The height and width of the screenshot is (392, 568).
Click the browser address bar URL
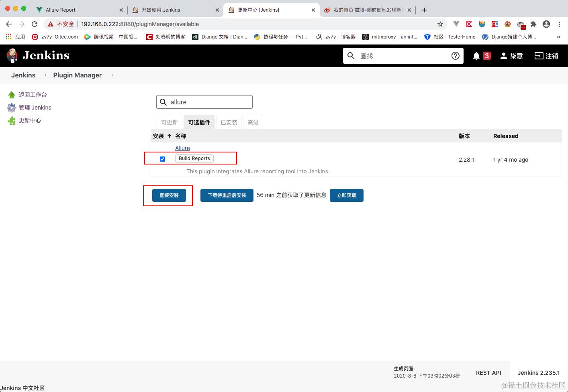click(140, 24)
